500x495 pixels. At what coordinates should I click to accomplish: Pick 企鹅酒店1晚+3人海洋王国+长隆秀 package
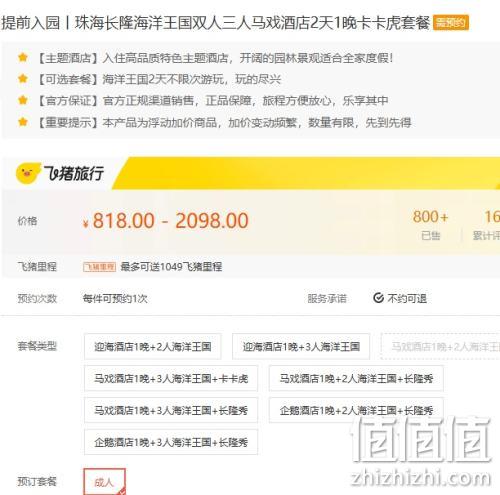[171, 442]
